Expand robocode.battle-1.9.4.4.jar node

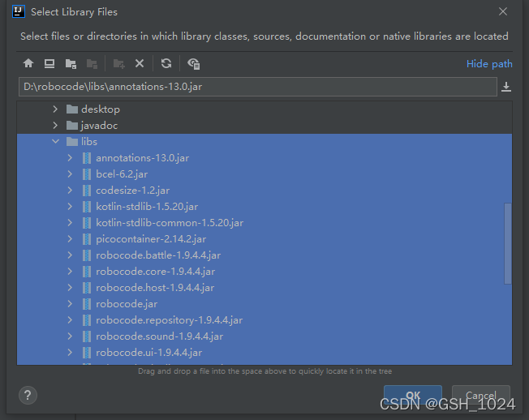tap(70, 255)
